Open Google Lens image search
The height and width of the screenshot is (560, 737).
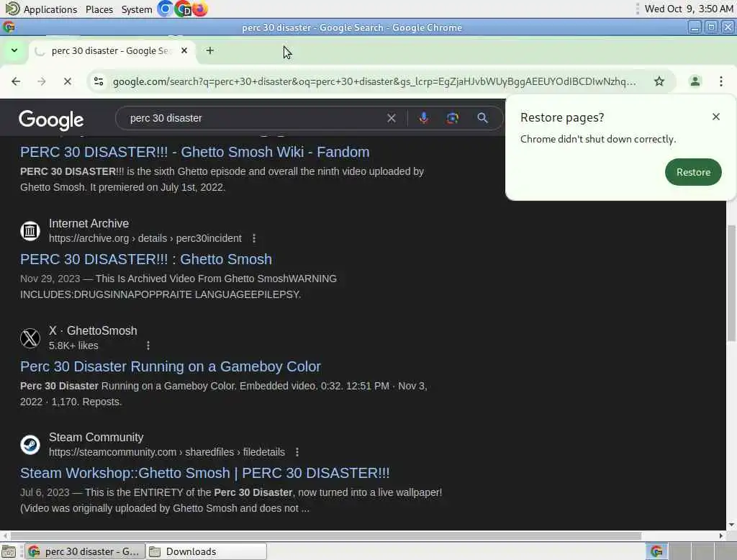coord(452,118)
